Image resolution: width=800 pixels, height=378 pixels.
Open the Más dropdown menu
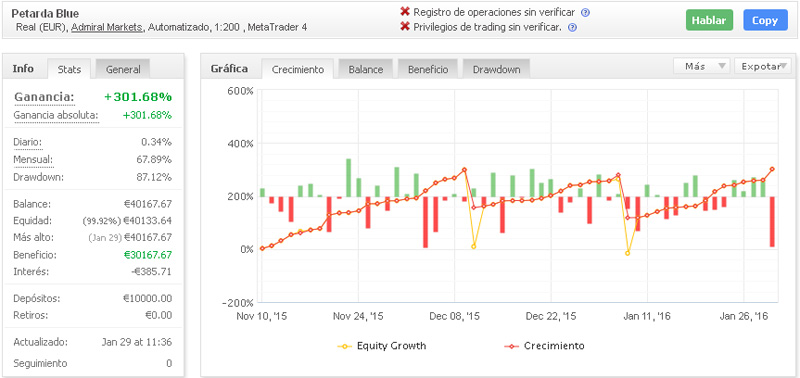702,66
